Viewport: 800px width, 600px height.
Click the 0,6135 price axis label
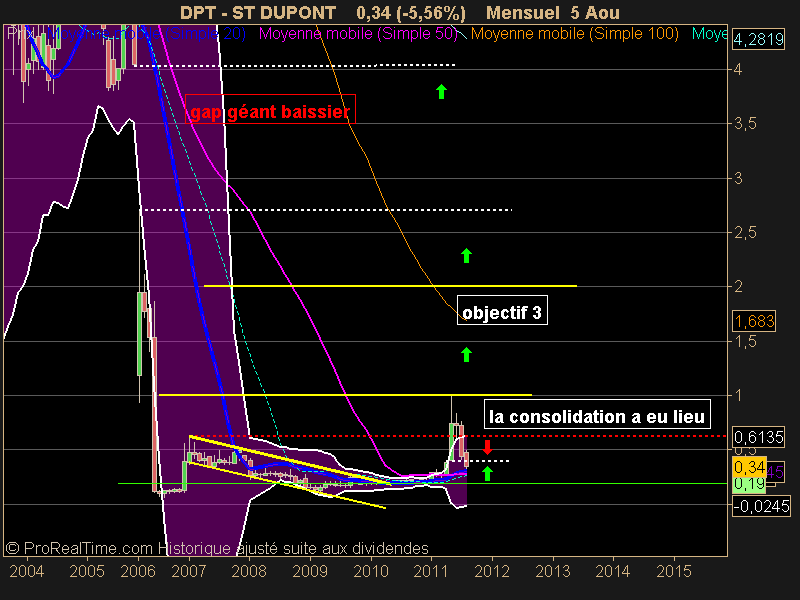pos(758,437)
